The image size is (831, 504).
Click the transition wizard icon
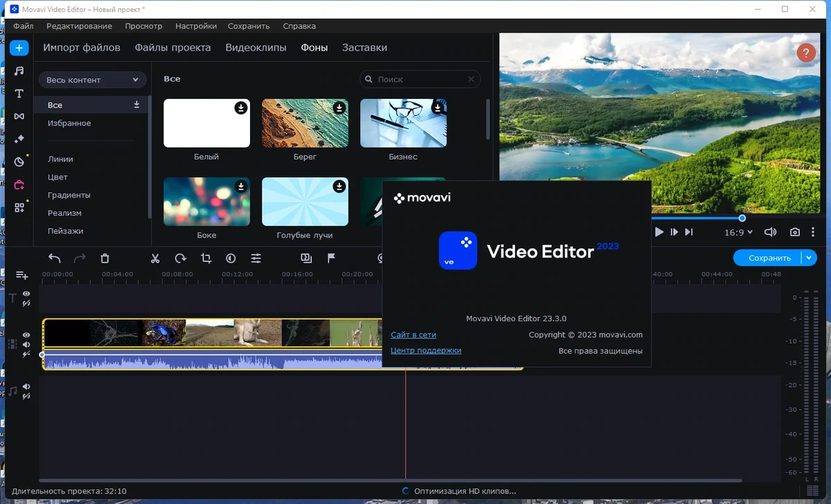point(306,258)
